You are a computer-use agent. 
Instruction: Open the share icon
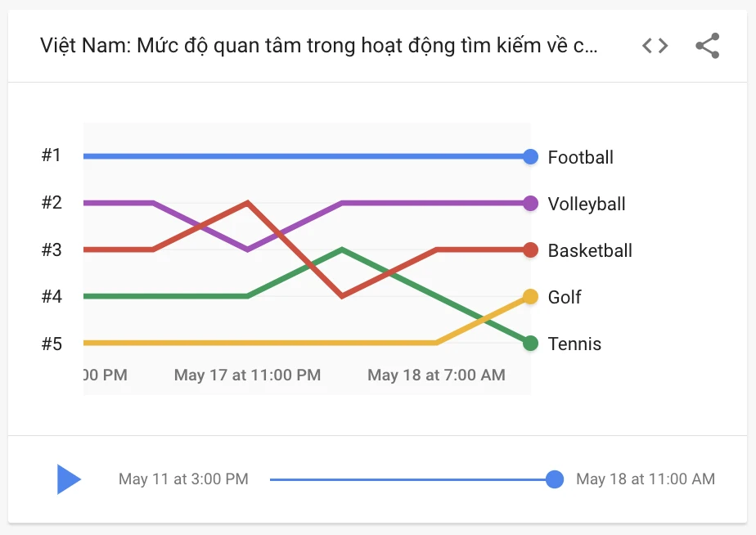(x=706, y=45)
